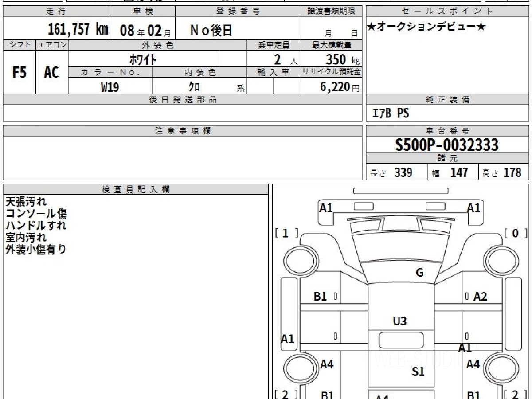The image size is (532, 399).
Task: Select the [ 1 ] tire rating marker
Action: (x=286, y=233)
